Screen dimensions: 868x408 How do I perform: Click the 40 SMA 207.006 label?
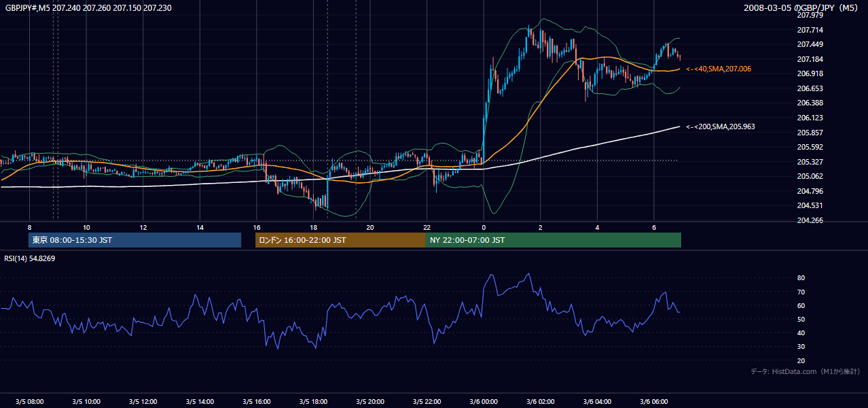coord(719,69)
